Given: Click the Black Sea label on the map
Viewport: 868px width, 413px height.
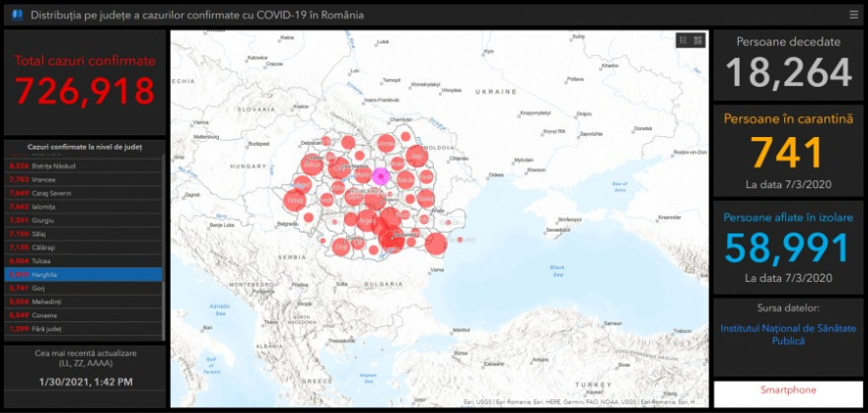Looking at the screenshot, I should click(557, 267).
